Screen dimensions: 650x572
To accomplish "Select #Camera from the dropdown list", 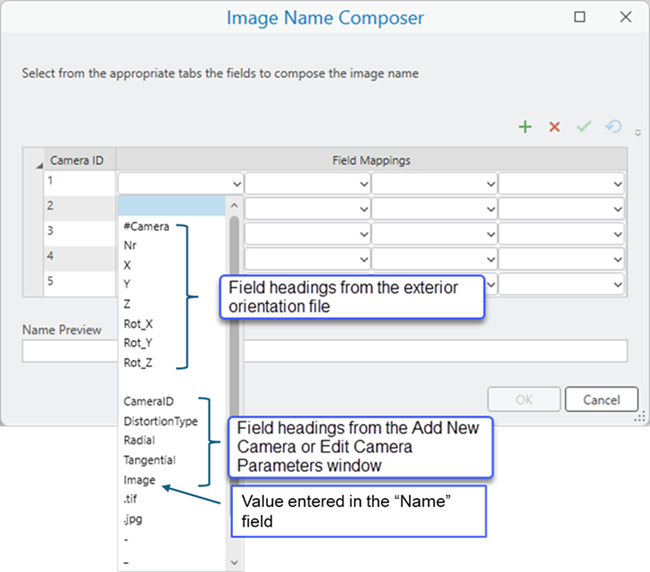I will pyautogui.click(x=146, y=226).
